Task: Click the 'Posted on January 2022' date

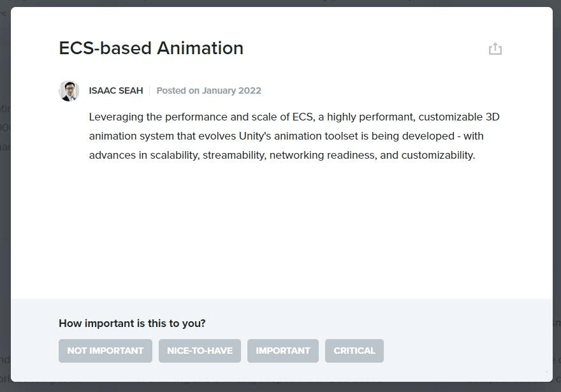Action: pos(209,91)
